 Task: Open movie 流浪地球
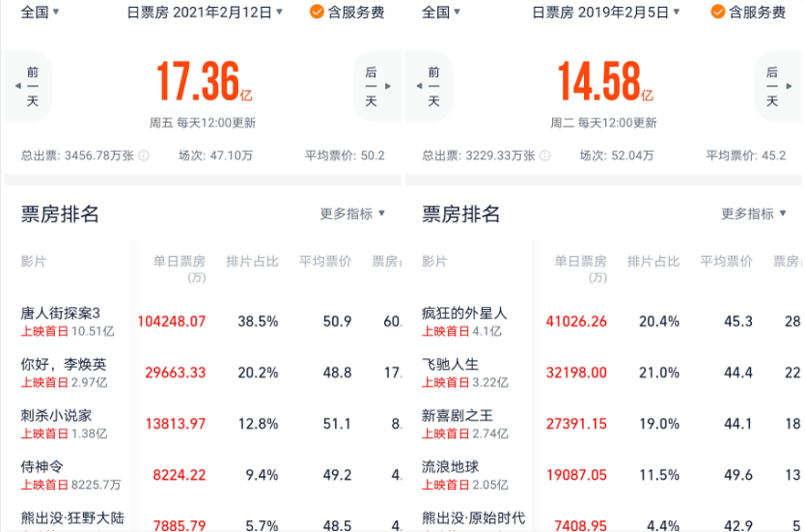(450, 466)
